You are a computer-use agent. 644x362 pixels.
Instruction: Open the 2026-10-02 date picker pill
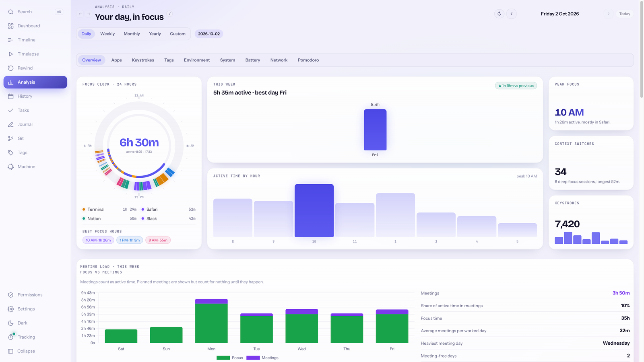point(209,34)
